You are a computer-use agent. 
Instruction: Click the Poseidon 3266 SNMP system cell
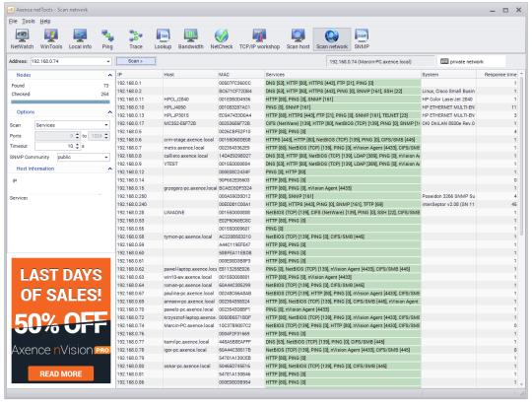tap(448, 196)
